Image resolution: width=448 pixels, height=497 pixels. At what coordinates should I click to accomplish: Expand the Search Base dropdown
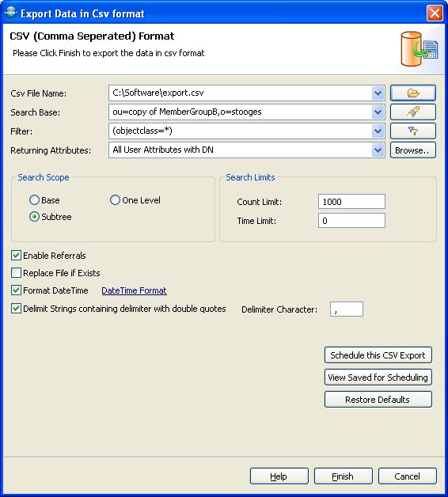coord(378,112)
